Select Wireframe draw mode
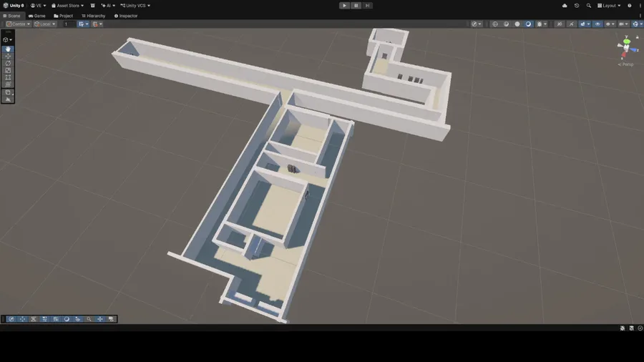Viewport: 644px width, 362px height. (495, 24)
